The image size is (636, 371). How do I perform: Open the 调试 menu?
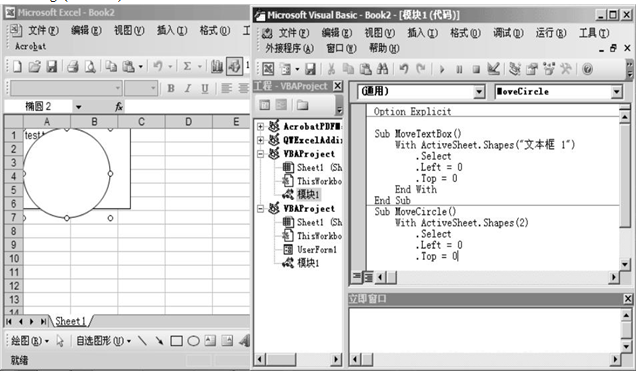pos(508,32)
